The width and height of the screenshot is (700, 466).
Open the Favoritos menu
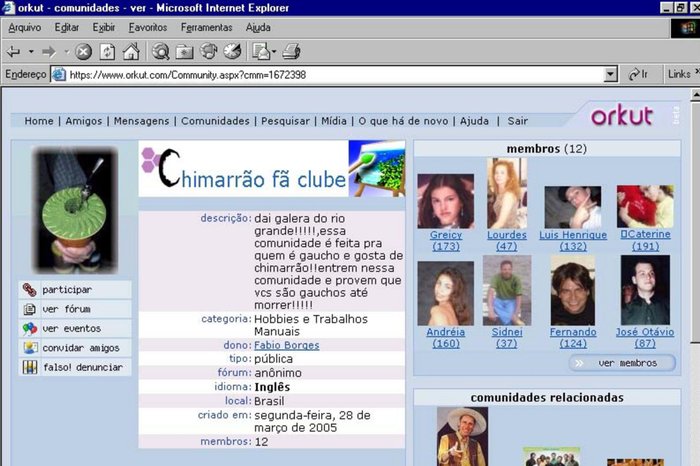[x=148, y=27]
